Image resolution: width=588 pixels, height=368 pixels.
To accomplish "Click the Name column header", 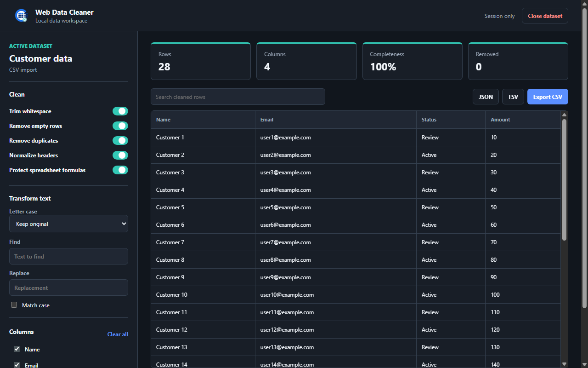I will (203, 120).
